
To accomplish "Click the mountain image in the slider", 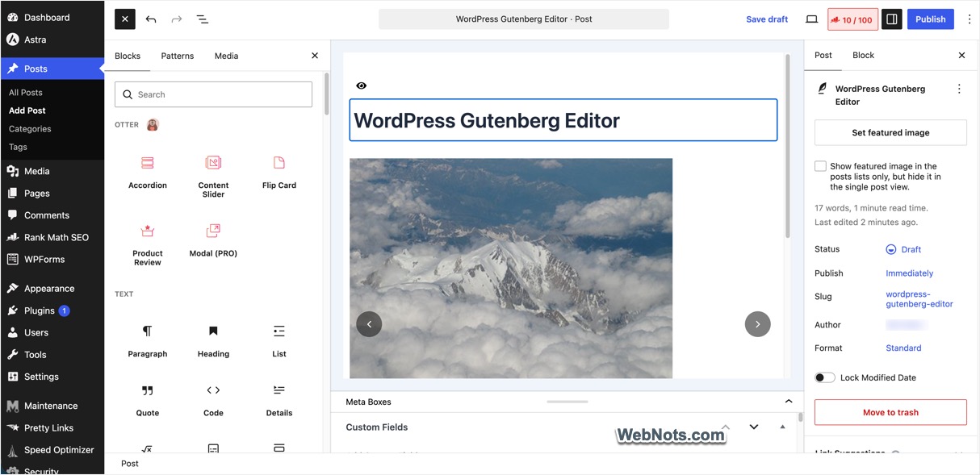I will coord(511,268).
